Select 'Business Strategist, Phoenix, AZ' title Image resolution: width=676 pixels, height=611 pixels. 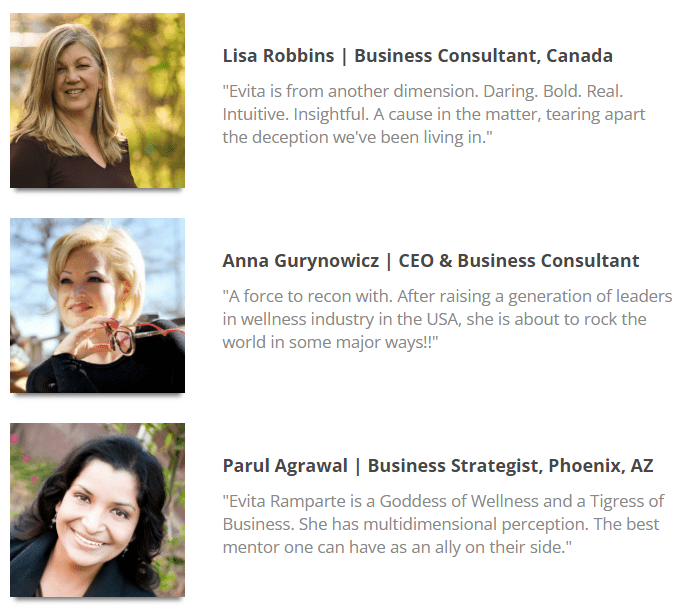pos(510,466)
